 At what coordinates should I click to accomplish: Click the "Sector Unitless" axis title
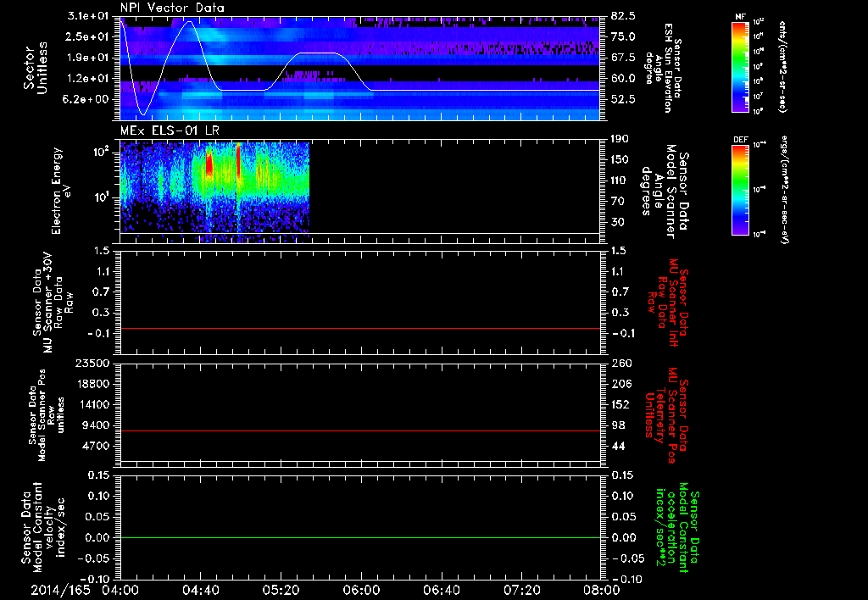35,68
